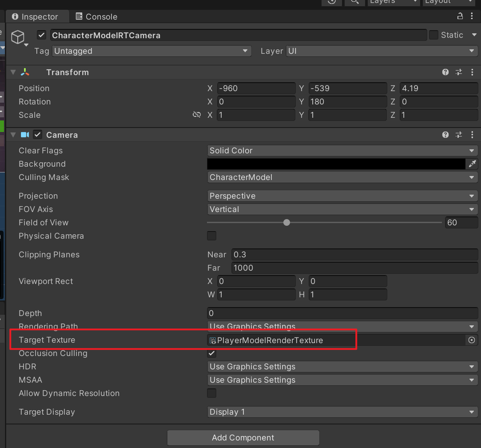Toggle Scale constrained proportions link icon
Viewport: 481px width, 448px height.
click(x=197, y=115)
